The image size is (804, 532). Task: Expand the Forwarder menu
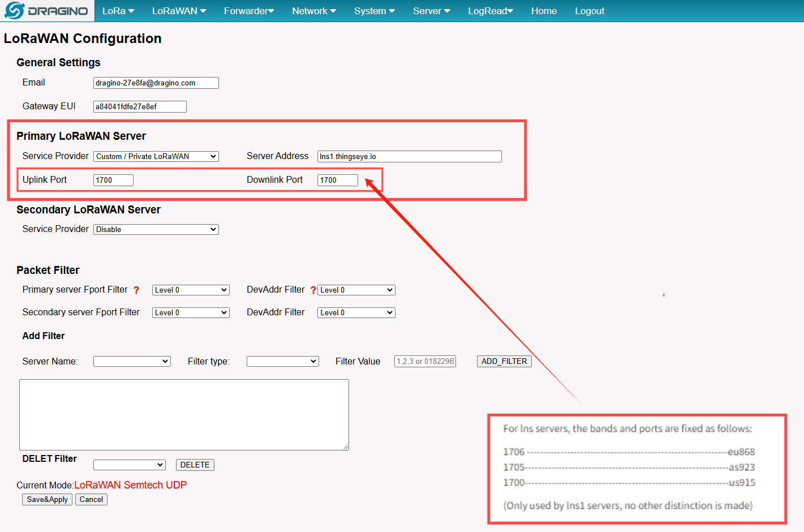[248, 11]
